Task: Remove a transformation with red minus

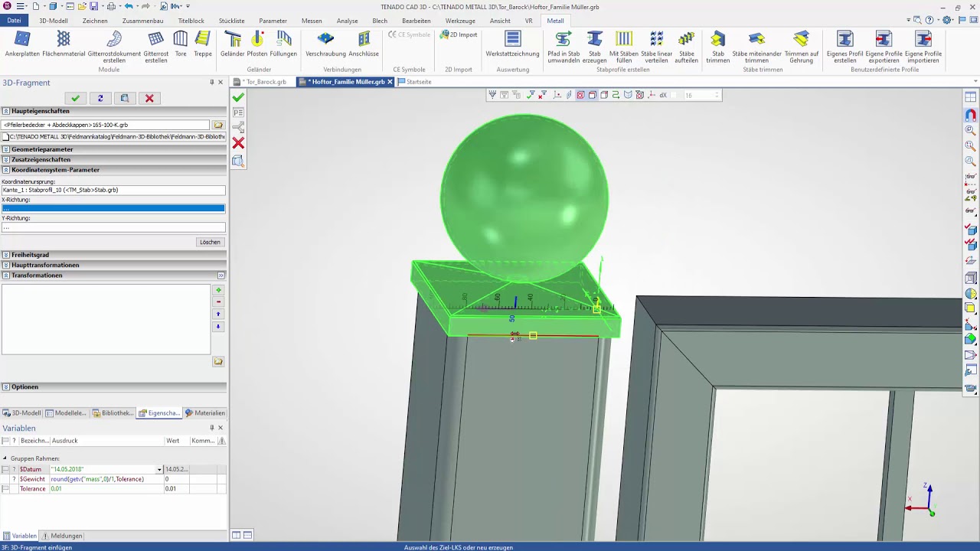Action: click(x=218, y=302)
